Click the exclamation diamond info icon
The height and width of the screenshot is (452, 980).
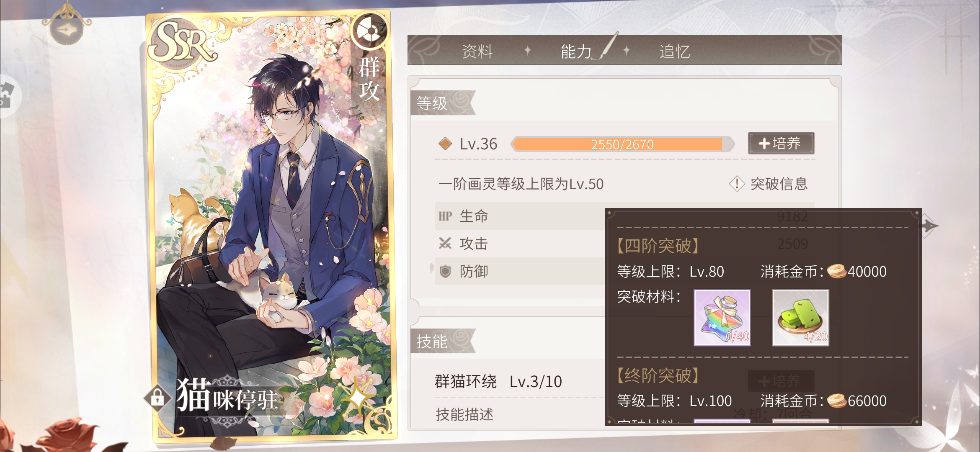[x=737, y=184]
